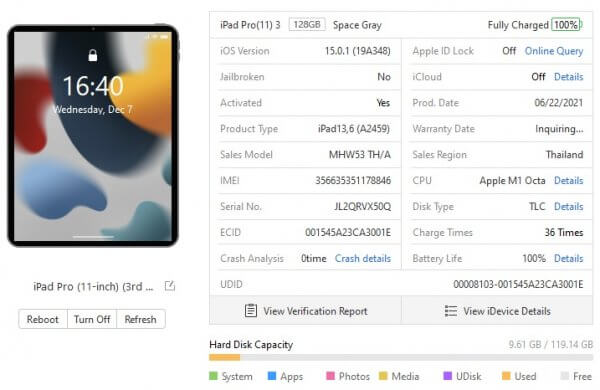600x390 pixels.
Task: Click the purple UDisk legend square
Action: pos(447,375)
